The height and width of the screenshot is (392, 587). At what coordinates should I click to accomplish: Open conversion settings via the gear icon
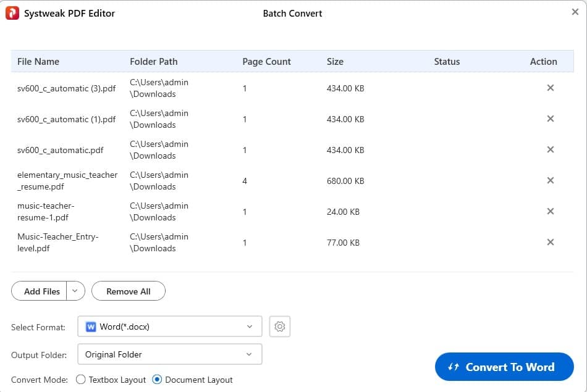[279, 327]
